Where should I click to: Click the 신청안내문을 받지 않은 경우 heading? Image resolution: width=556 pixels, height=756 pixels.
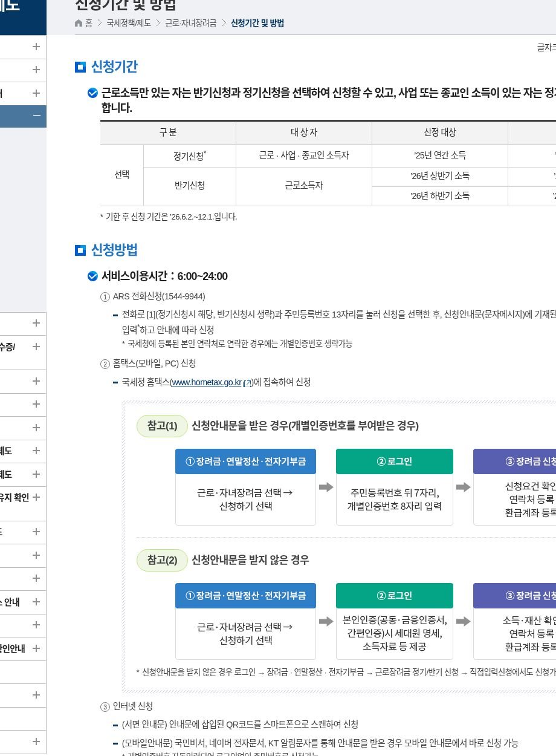click(x=250, y=560)
